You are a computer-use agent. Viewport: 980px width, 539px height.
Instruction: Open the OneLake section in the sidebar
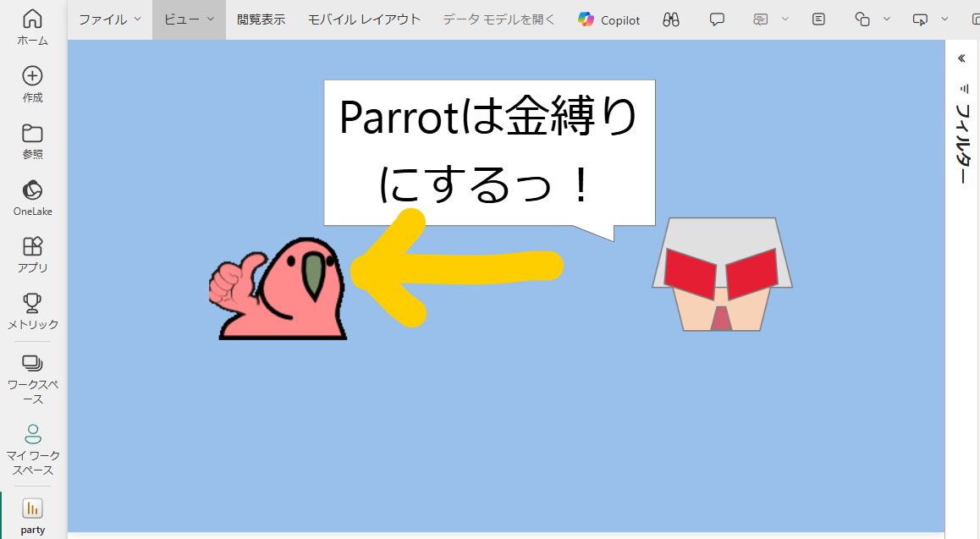pos(32,198)
